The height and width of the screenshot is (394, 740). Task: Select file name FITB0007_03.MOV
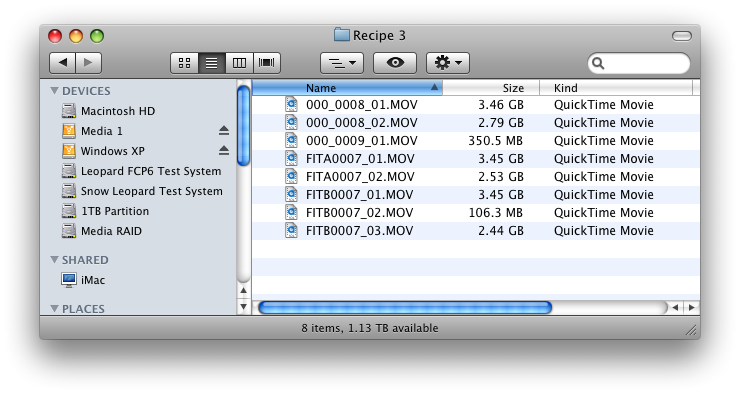[360, 230]
